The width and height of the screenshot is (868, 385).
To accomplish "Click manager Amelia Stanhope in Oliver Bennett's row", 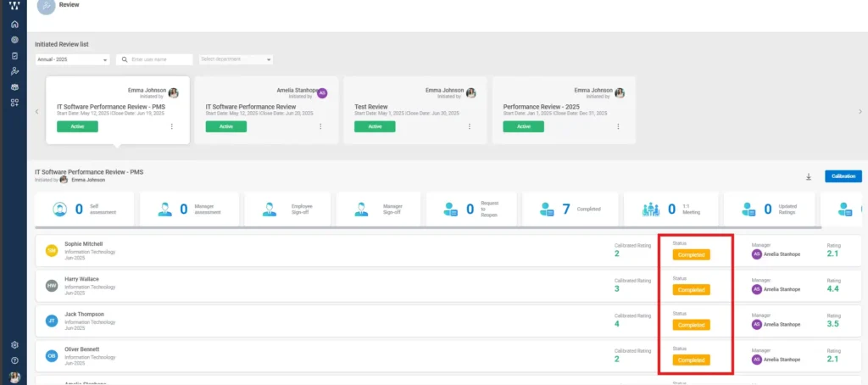I will click(776, 360).
